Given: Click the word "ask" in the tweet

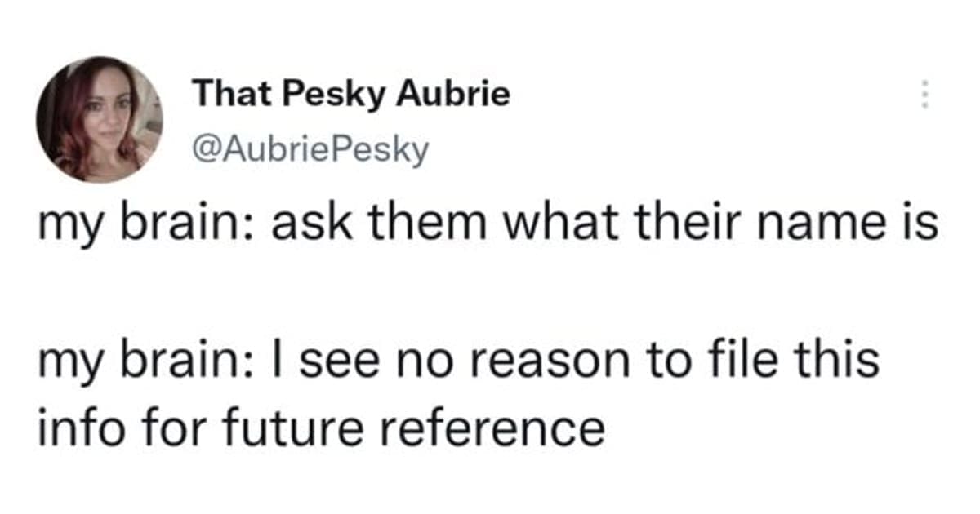Looking at the screenshot, I should [301, 224].
